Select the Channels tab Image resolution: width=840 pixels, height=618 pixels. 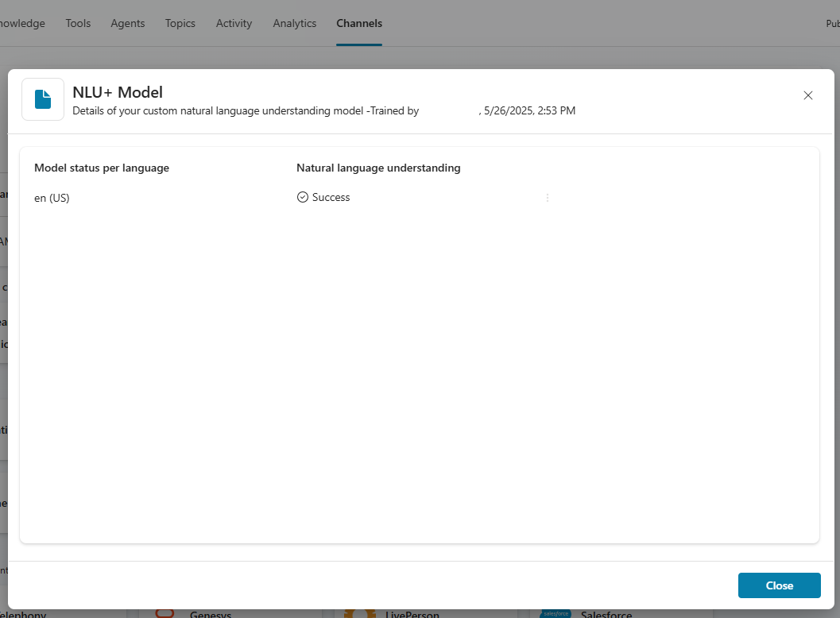click(x=359, y=23)
